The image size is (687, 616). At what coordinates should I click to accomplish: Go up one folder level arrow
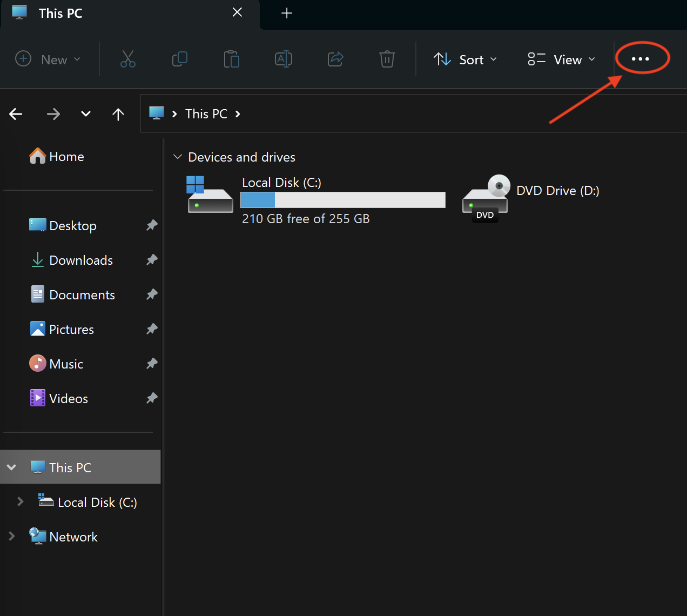coord(118,114)
